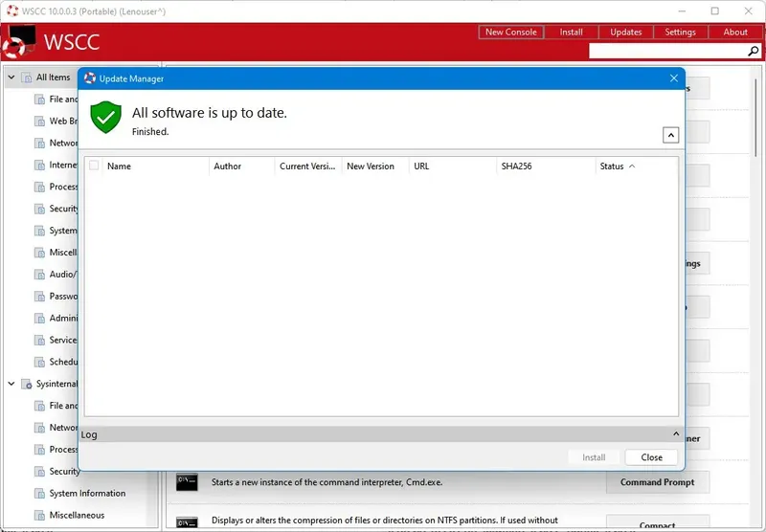This screenshot has height=532, width=766.
Task: Click the Password category icon
Action: (39, 297)
